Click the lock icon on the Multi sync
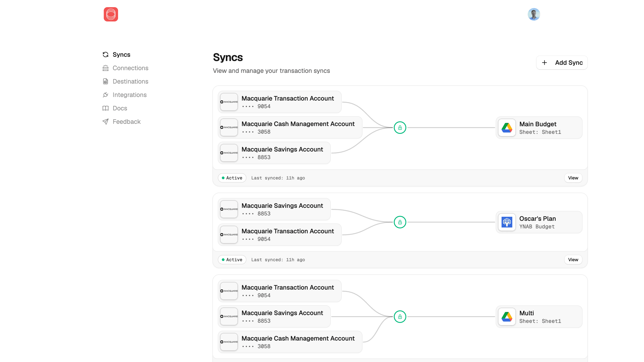 [400, 317]
